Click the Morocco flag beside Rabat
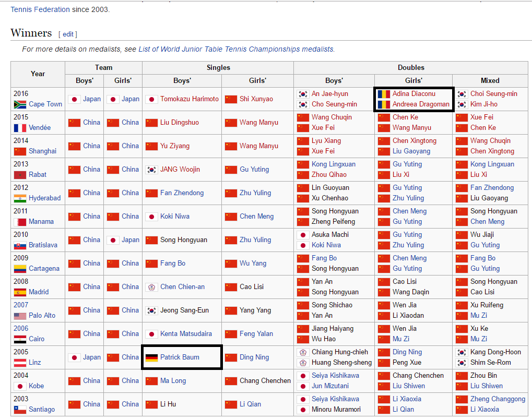The image size is (532, 419). [20, 175]
